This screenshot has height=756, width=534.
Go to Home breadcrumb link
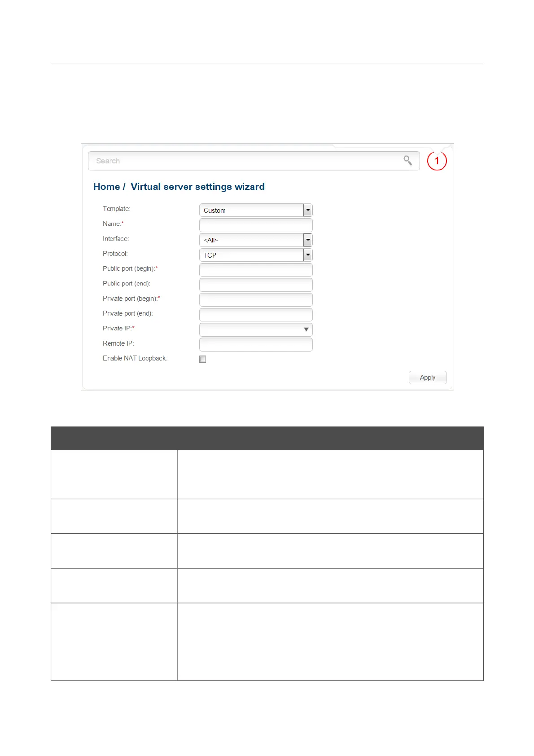coord(106,187)
